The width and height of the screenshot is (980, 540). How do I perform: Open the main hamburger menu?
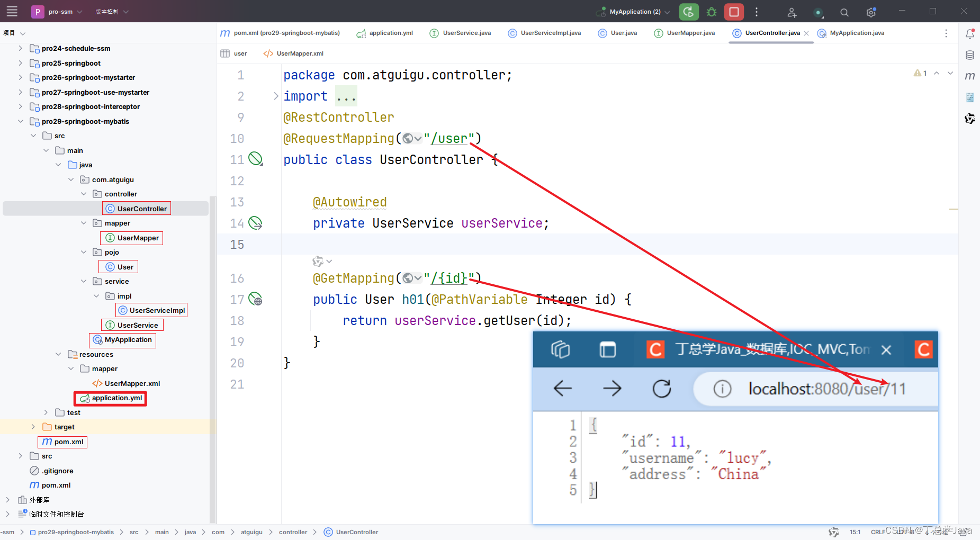click(x=12, y=11)
